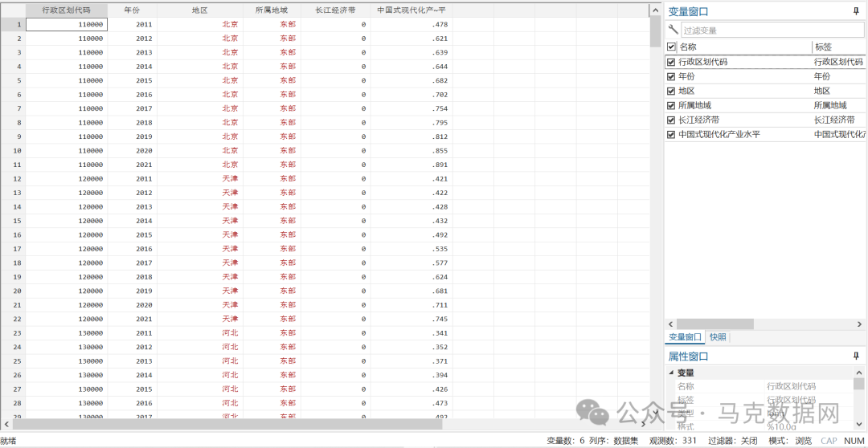Select 所属地域 row in variable list
The height and width of the screenshot is (448, 868).
(765, 106)
